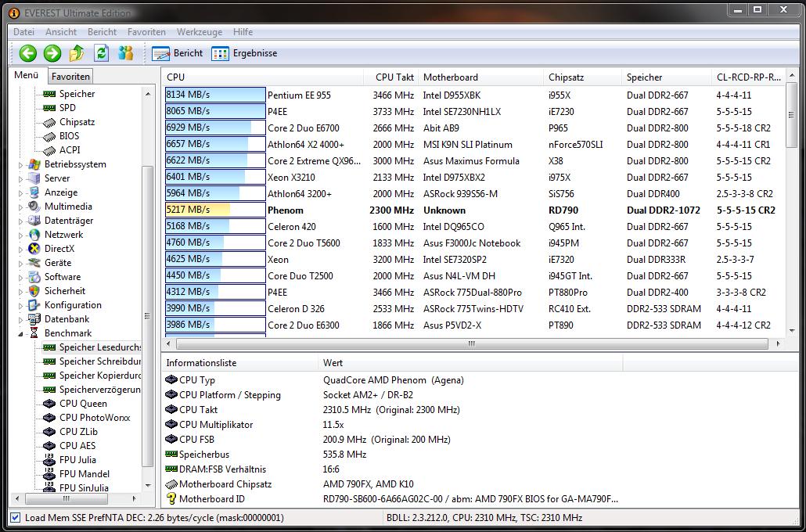Expand the Anzeige tree node
Screen dimensions: 806x532
pos(21,192)
